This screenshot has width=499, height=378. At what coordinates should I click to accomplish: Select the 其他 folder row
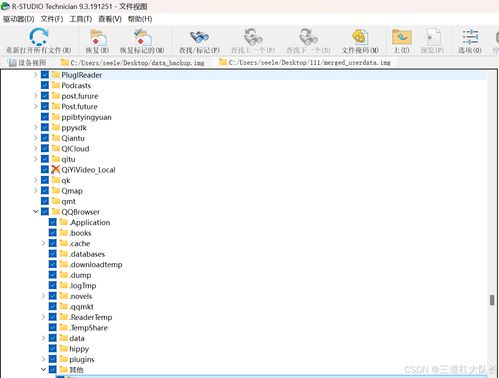[x=76, y=369]
